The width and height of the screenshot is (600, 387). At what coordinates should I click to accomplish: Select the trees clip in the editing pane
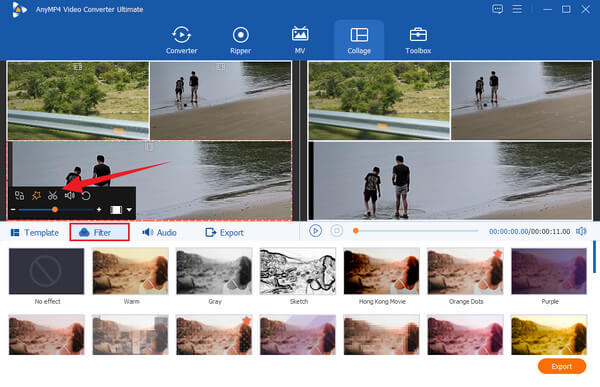coord(78,101)
